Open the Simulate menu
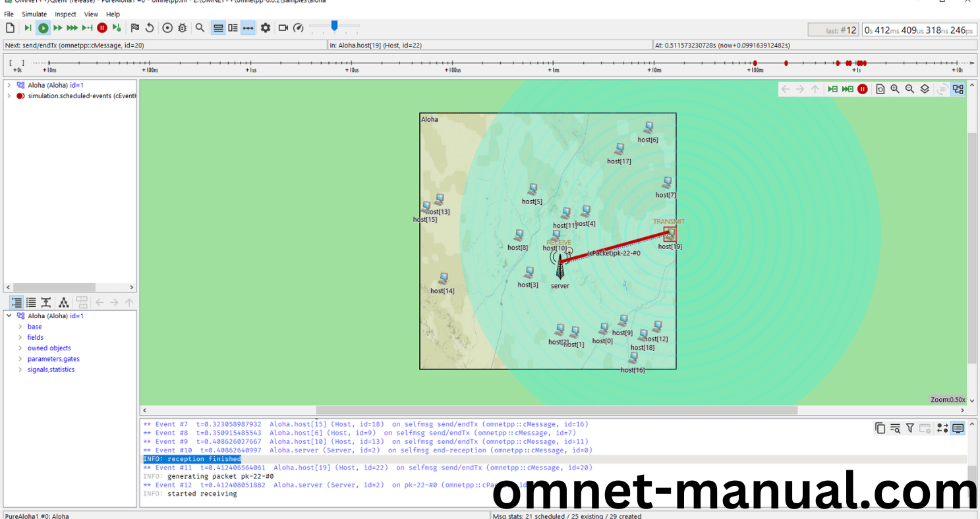Viewport: 980px width, 519px height. pyautogui.click(x=34, y=14)
